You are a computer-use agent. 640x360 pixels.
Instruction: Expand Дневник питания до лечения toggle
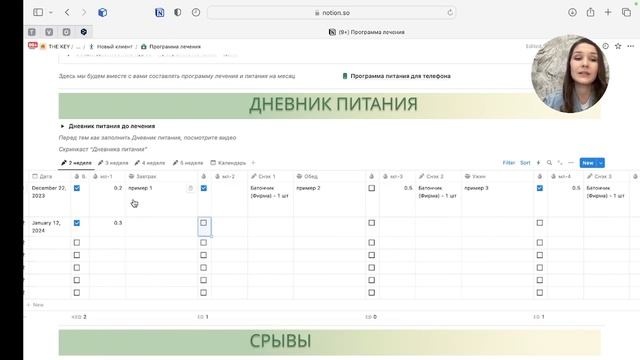tap(62, 126)
